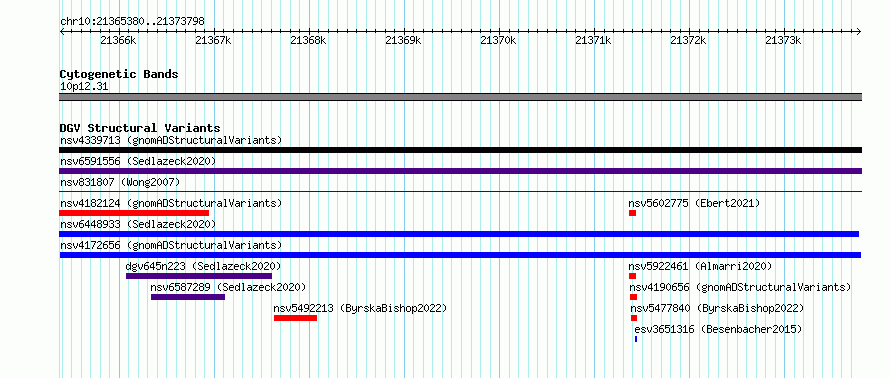Click the 21366k ruler tick label

click(x=118, y=40)
